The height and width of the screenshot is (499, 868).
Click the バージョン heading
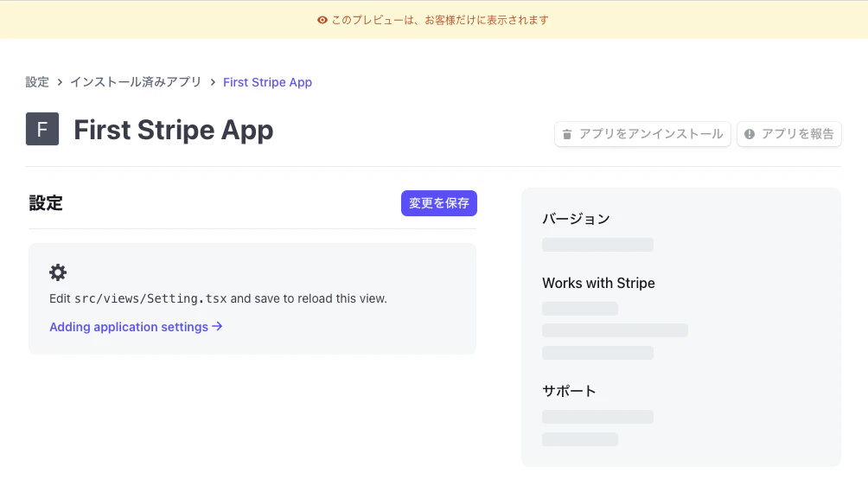576,219
